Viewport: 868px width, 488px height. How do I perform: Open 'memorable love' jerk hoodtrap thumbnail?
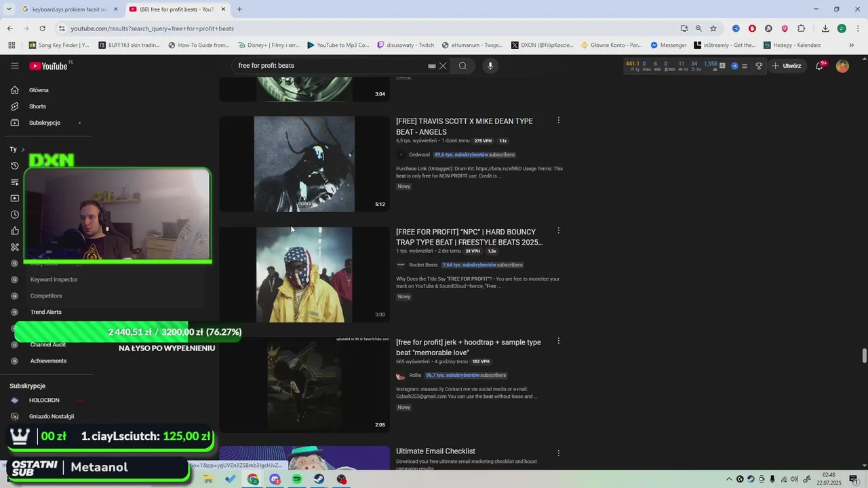(304, 385)
